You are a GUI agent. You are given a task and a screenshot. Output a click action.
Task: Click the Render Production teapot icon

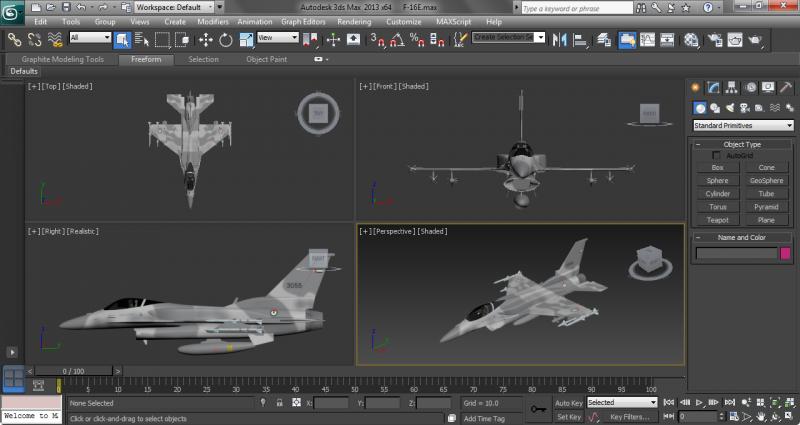(755, 39)
